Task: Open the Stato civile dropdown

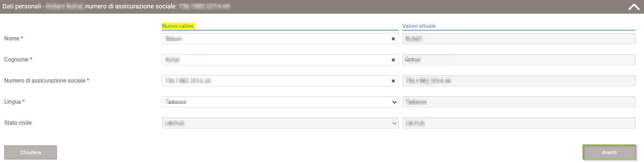Action: (x=280, y=123)
